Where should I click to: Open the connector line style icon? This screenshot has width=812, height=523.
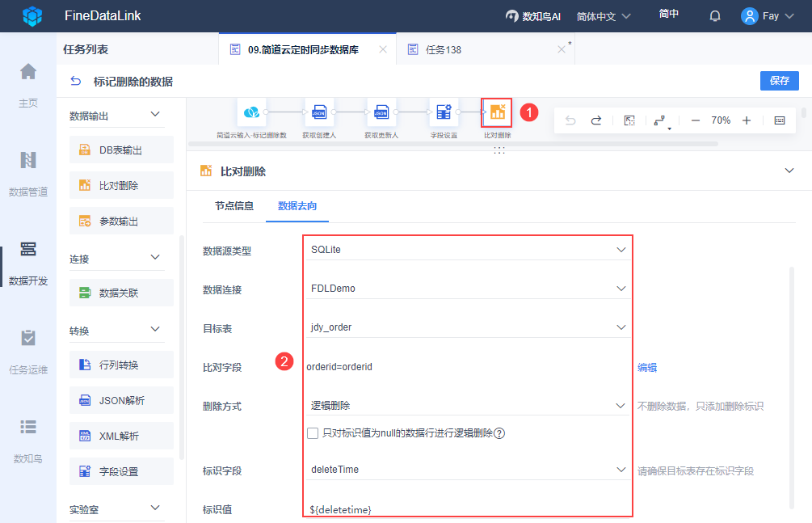coord(661,120)
